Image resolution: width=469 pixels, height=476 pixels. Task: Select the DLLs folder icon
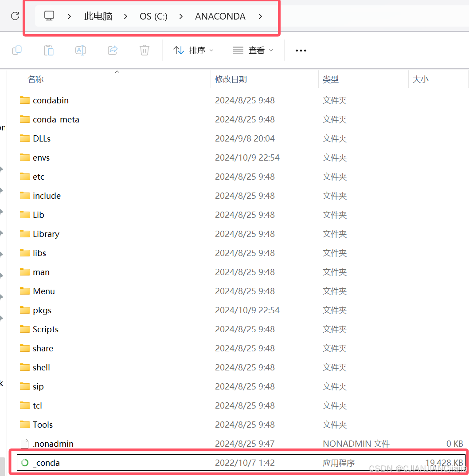point(24,138)
